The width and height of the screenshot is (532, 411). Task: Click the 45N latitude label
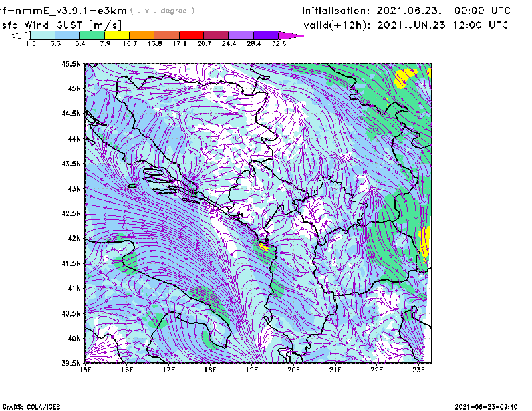tap(74, 88)
